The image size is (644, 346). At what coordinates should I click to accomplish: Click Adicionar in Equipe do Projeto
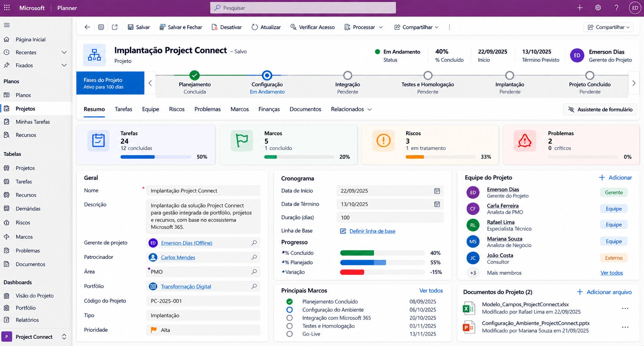pos(615,178)
